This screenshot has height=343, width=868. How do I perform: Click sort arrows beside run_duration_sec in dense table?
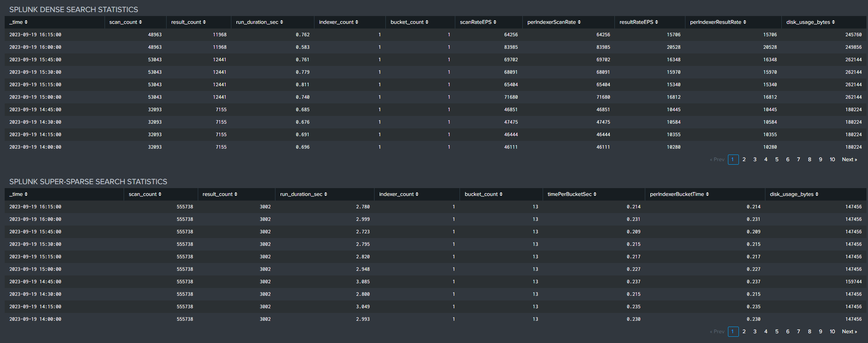coord(282,22)
